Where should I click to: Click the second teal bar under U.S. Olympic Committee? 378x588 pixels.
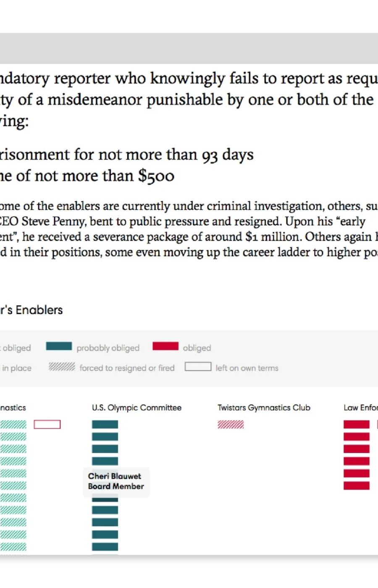[x=105, y=437]
